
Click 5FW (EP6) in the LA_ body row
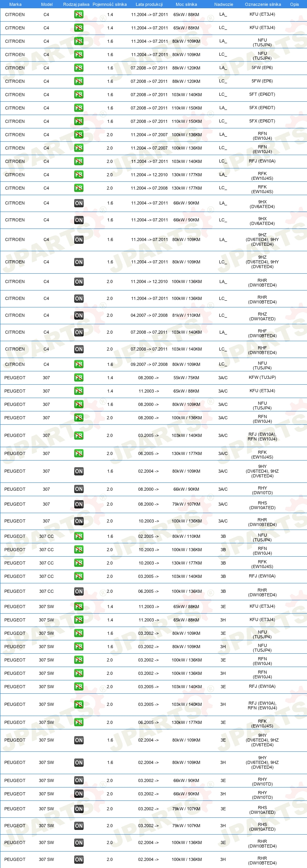click(262, 68)
